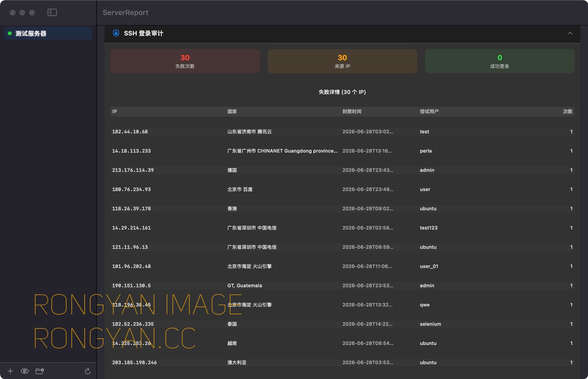Image resolution: width=588 pixels, height=379 pixels.
Task: Sort by the 封禁时间 column header
Action: (x=352, y=112)
